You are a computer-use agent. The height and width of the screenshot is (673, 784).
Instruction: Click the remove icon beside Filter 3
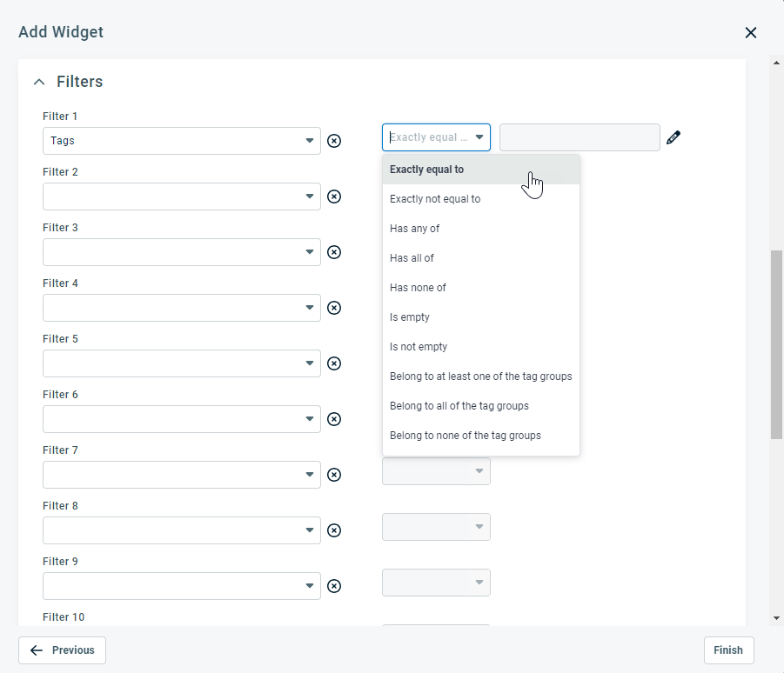pyautogui.click(x=334, y=252)
